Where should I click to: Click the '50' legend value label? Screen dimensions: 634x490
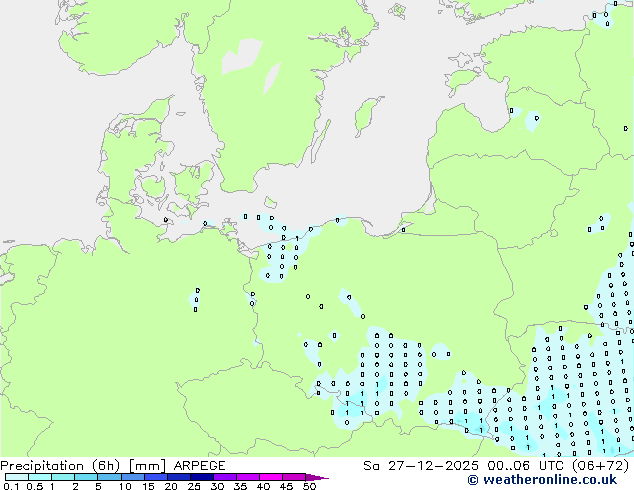click(x=309, y=486)
